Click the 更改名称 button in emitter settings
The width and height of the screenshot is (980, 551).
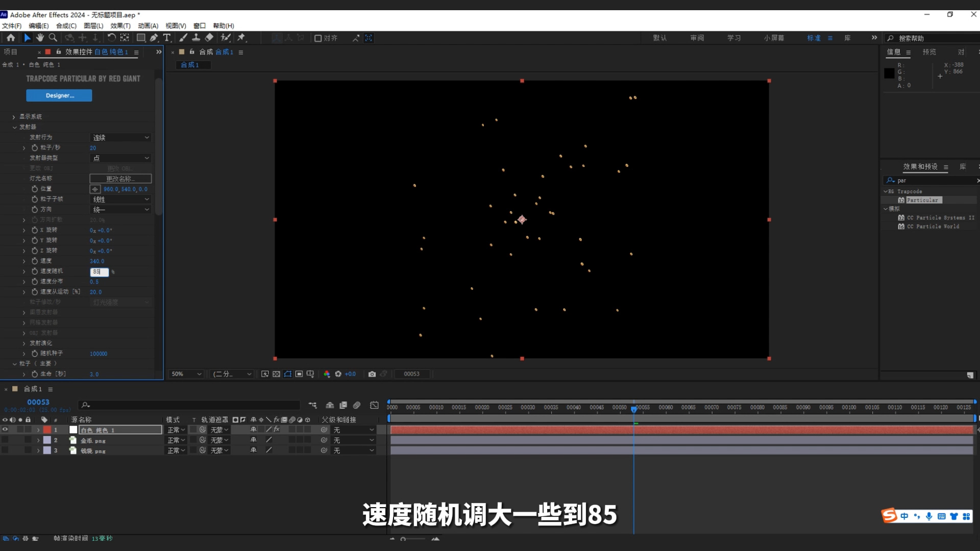[x=120, y=178]
